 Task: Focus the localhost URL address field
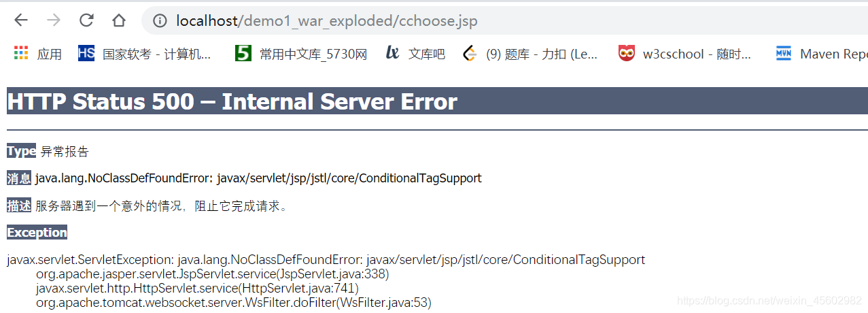[x=504, y=21]
